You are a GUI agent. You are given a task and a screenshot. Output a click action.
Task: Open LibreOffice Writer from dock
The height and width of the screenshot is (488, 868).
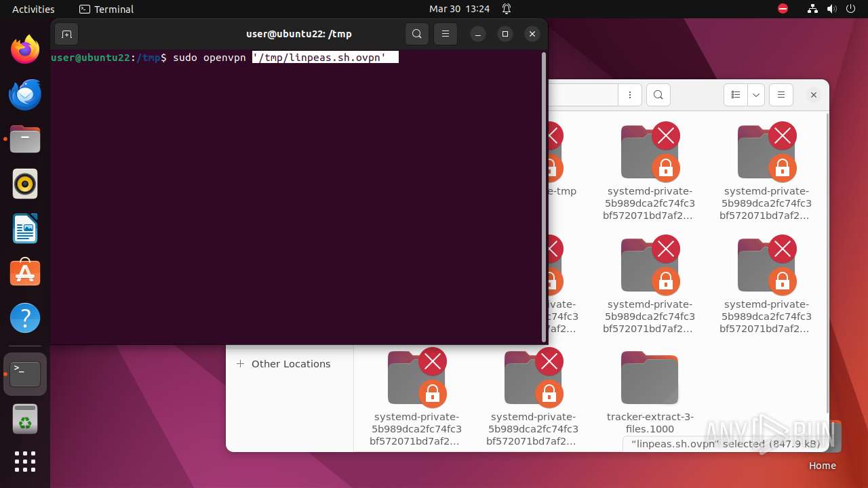[25, 228]
